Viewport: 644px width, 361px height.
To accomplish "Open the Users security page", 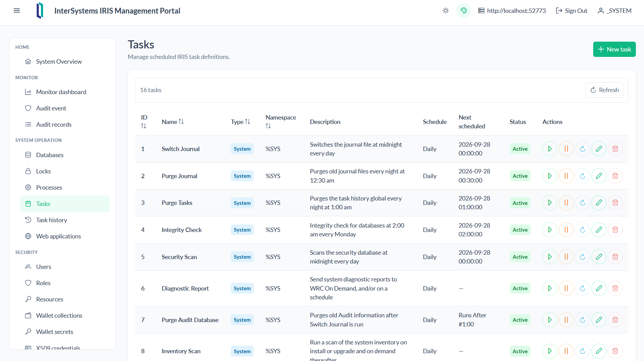I will (x=65, y=267).
